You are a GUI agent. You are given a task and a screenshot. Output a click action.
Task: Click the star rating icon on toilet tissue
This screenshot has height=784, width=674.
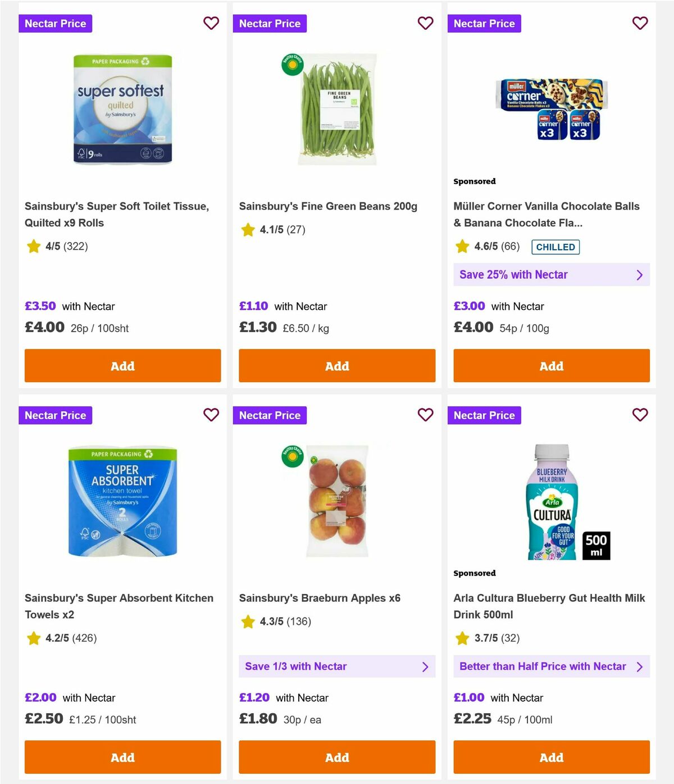33,246
